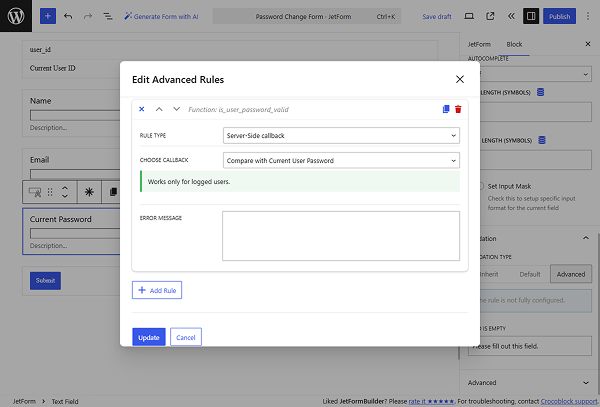Screen dimensions: 600x407
Task: Click the redo arrow icon
Action: click(x=88, y=16)
